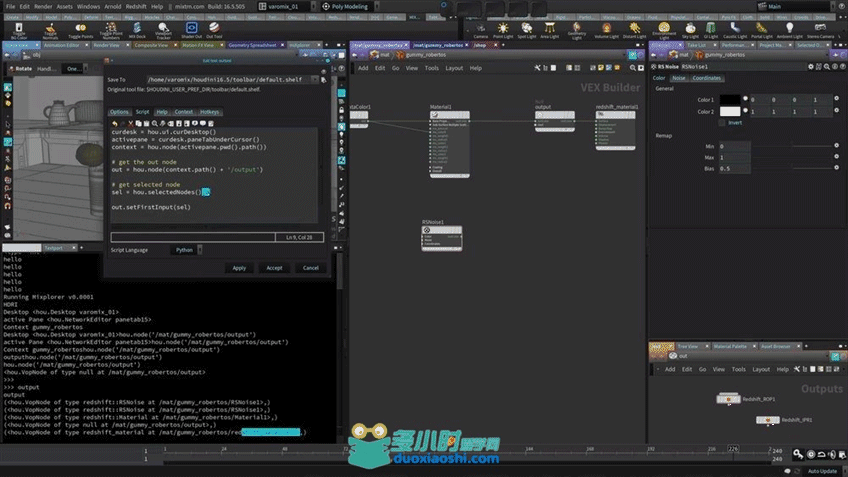Click the cut icon in script editor toolbar

[130, 123]
